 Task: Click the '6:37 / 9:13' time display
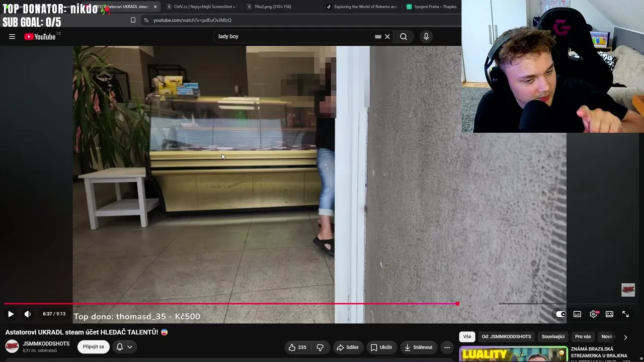click(x=54, y=314)
